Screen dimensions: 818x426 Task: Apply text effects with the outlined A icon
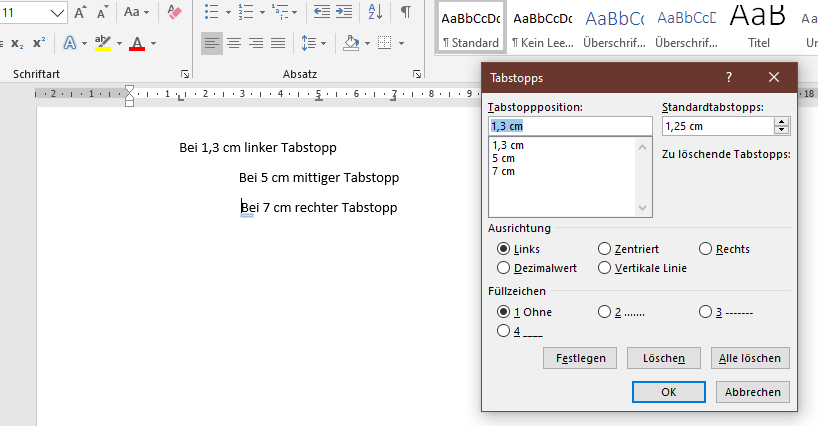[69, 43]
